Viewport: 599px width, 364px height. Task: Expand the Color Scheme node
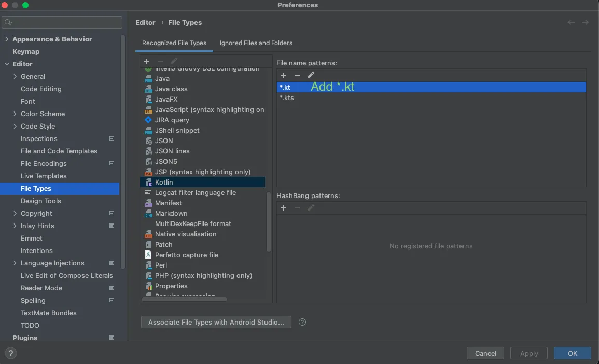coord(15,114)
